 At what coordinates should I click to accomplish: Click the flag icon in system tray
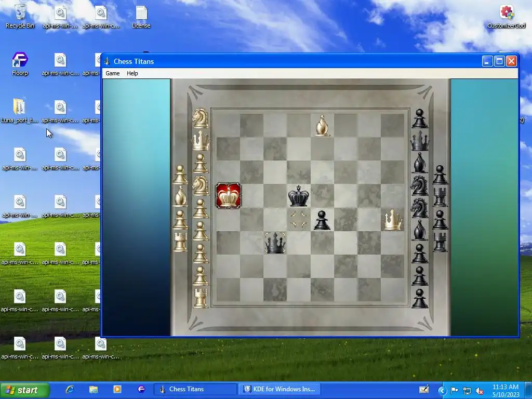tap(455, 391)
